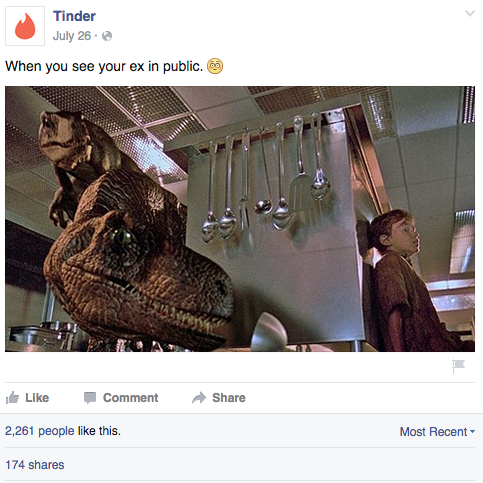The width and height of the screenshot is (483, 483).
Task: Open the Tinder page name link
Action: pos(74,16)
